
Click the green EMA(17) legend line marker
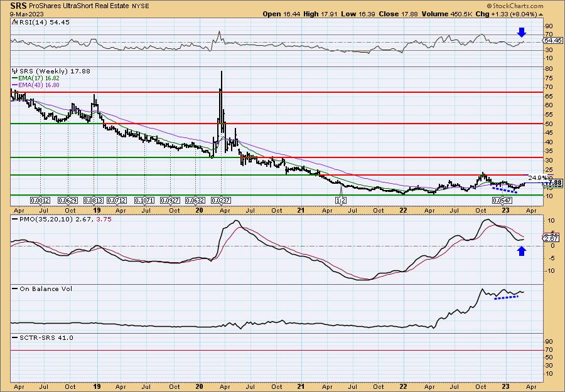pos(14,78)
